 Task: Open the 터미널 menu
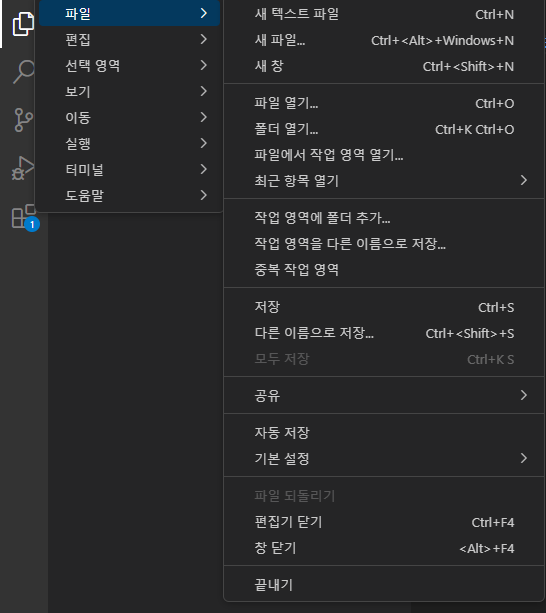(129, 169)
